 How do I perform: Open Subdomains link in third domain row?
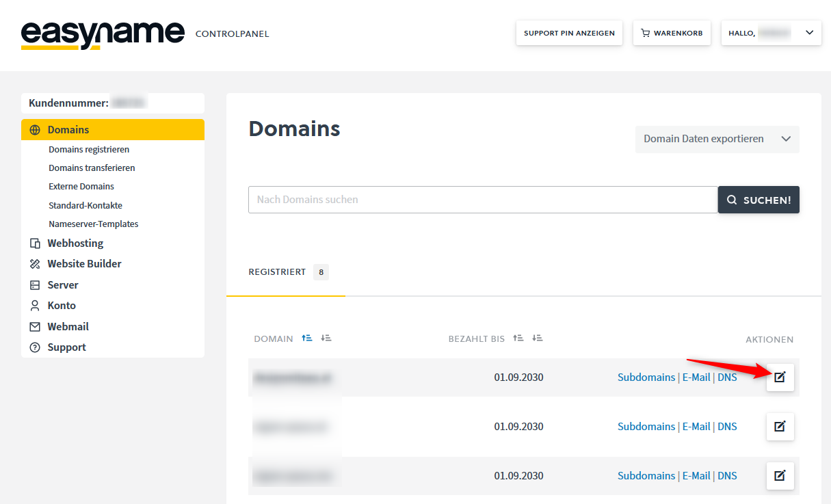[x=646, y=476]
